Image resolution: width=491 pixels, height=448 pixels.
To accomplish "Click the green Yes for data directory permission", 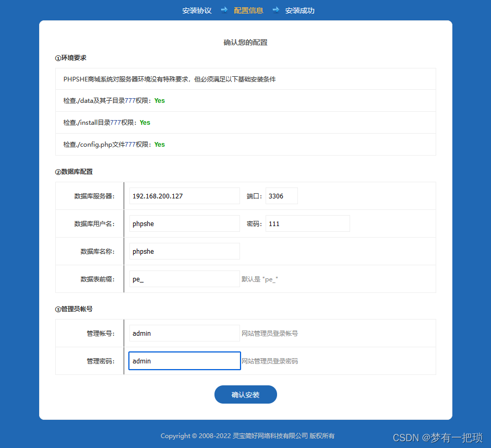I will (159, 101).
